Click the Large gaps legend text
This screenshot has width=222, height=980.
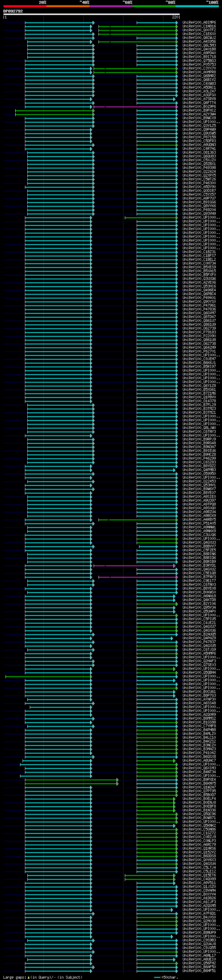pos(43,977)
